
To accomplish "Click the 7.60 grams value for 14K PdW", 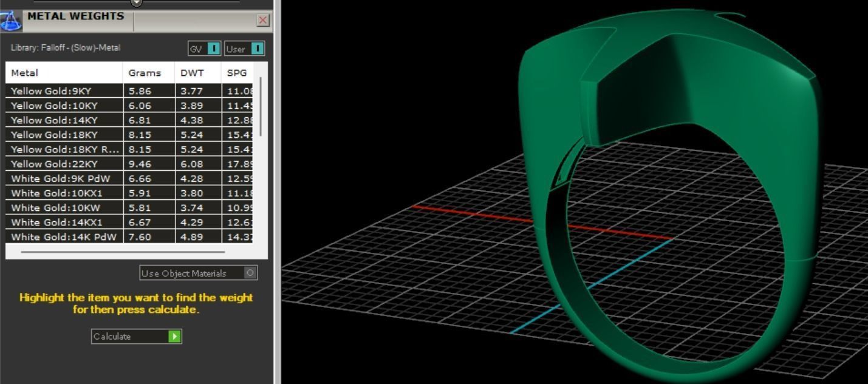I will pyautogui.click(x=140, y=237).
